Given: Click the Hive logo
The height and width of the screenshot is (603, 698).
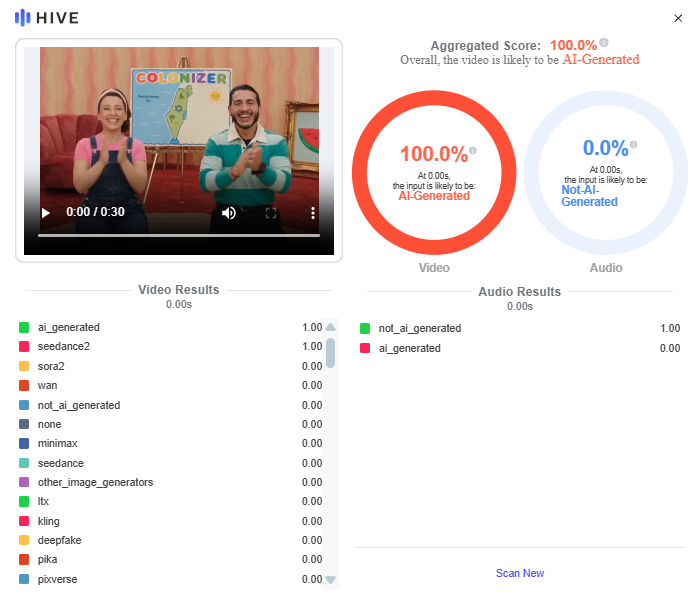Looking at the screenshot, I should 47,18.
